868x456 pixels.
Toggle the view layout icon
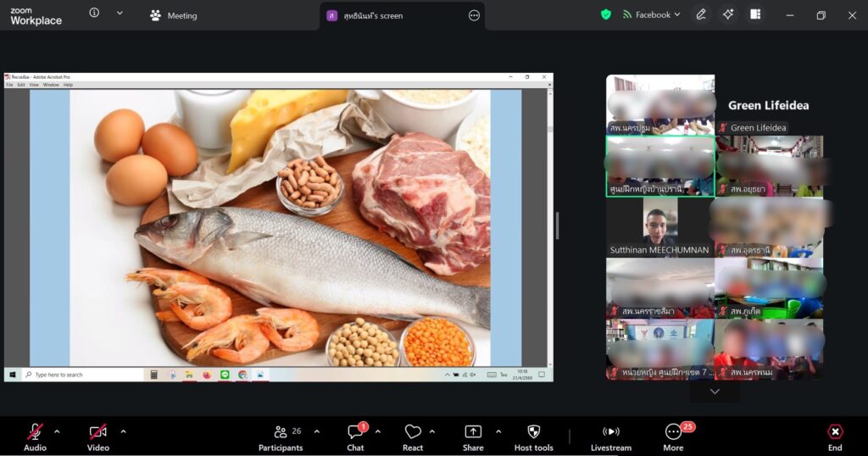(x=755, y=15)
